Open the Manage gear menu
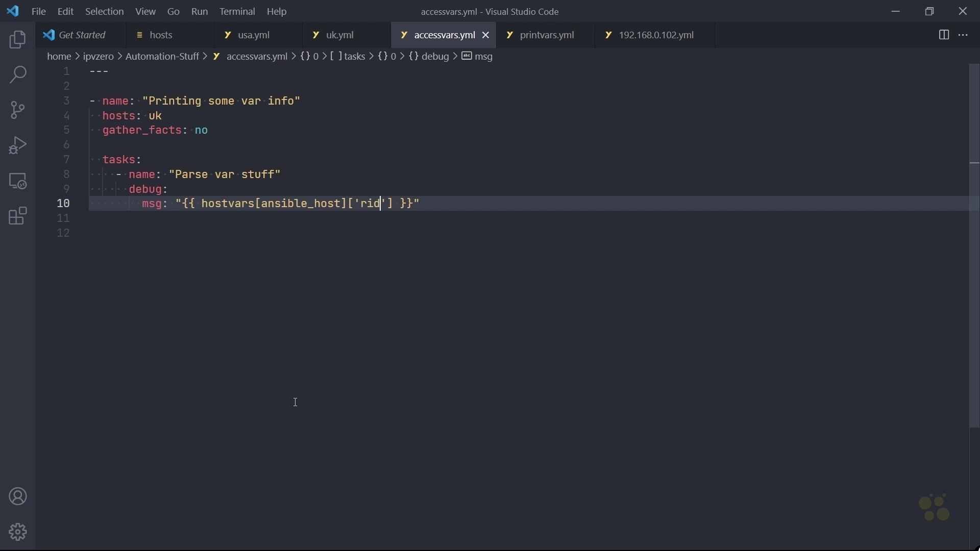This screenshot has width=980, height=551. coord(18,532)
